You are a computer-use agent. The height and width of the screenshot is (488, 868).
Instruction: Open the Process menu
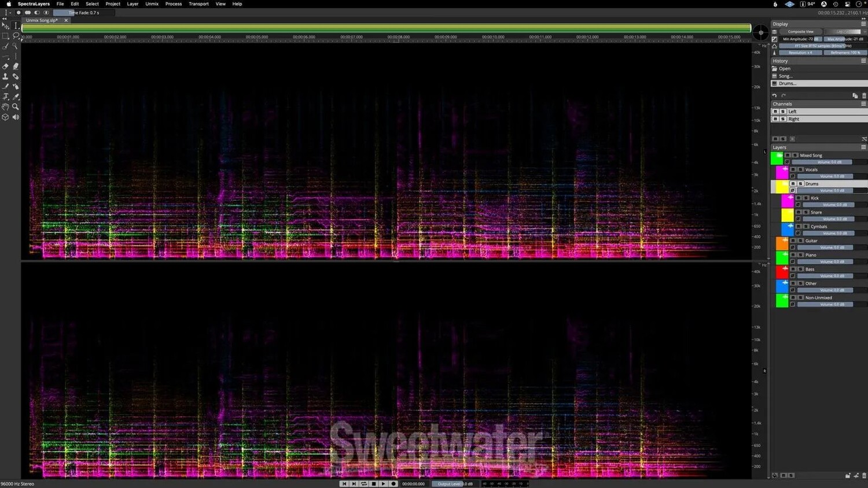pyautogui.click(x=174, y=4)
